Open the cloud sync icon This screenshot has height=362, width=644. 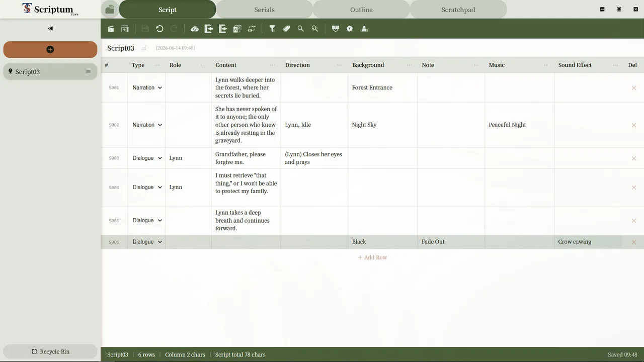coord(195,29)
